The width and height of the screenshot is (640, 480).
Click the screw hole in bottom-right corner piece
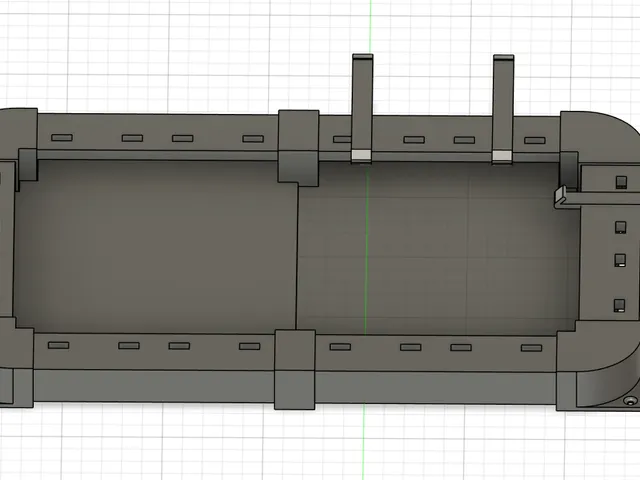pyautogui.click(x=631, y=401)
